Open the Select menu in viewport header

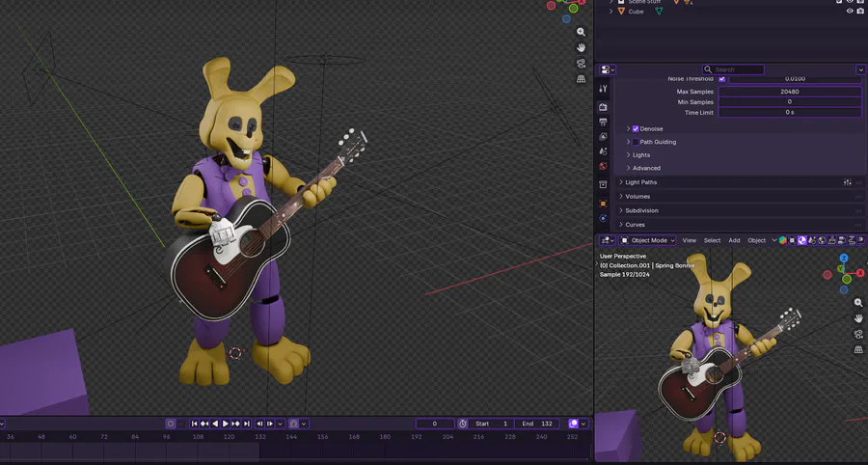[713, 240]
